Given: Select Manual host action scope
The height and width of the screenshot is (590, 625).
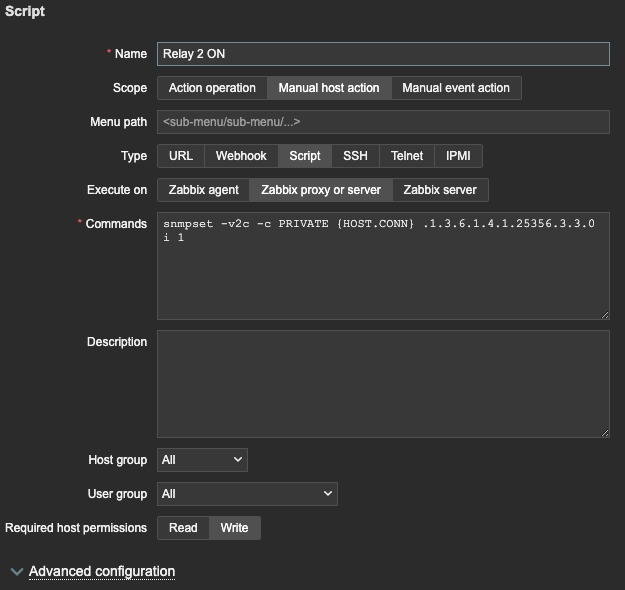Looking at the screenshot, I should [x=329, y=88].
